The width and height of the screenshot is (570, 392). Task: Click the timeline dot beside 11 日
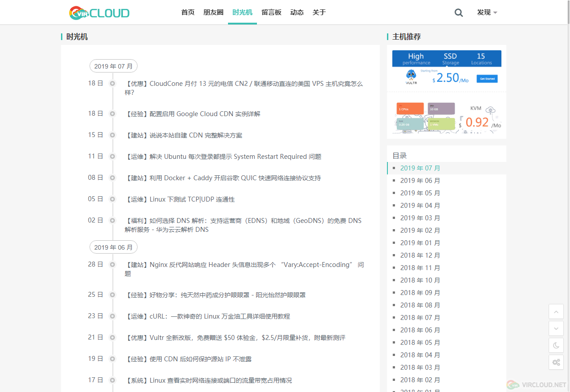pos(113,157)
